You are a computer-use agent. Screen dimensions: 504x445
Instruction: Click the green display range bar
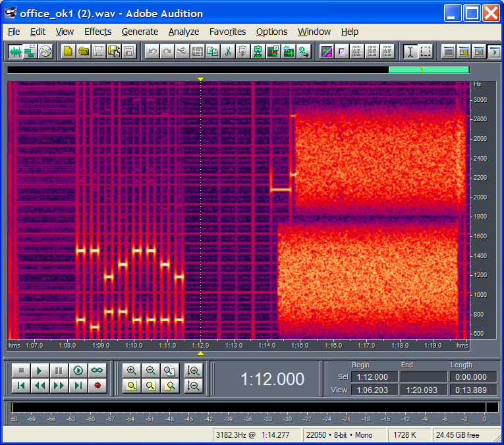point(428,69)
